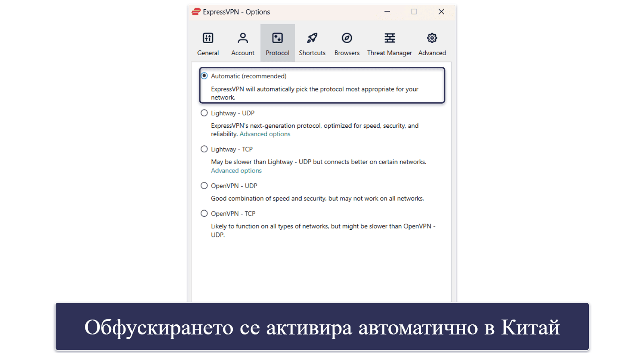This screenshot has width=644, height=353.
Task: Open Advanced options under Lightway - UDP
Action: tap(265, 134)
